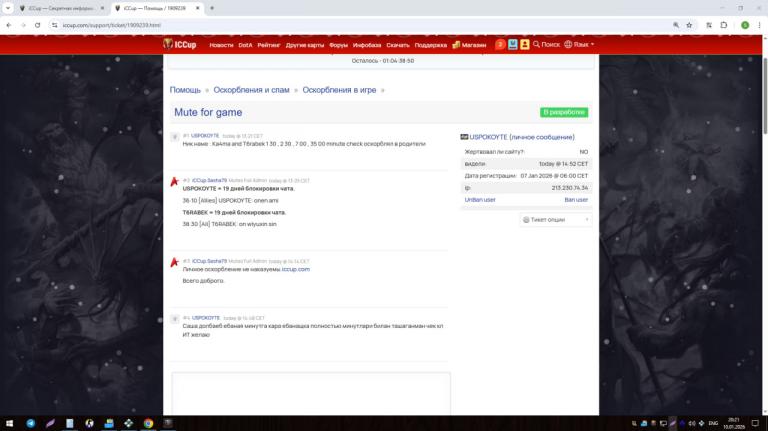This screenshot has width=768, height=431.
Task: Follow the Оскорбления и спам breadcrumb
Action: (x=251, y=90)
